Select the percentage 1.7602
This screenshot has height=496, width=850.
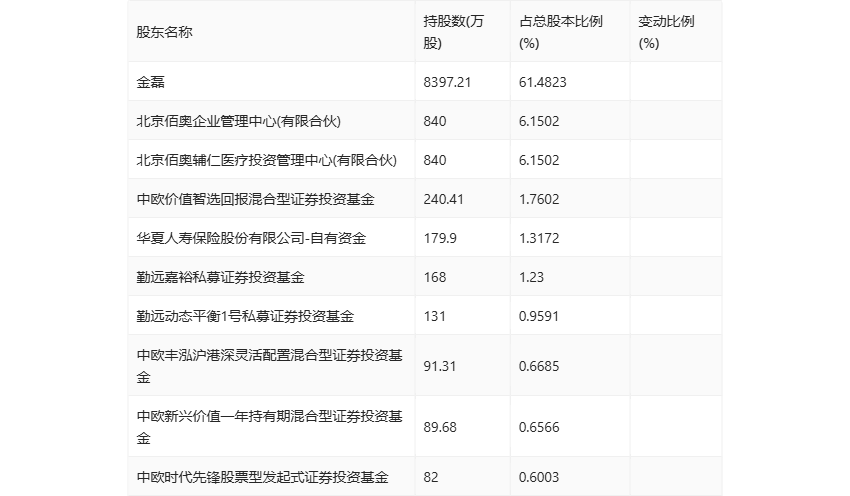point(539,199)
